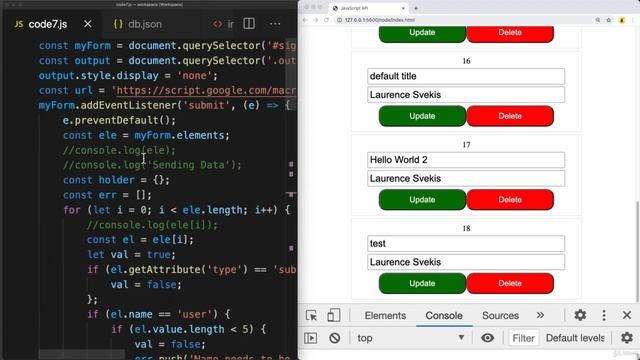Click the 'const holder = {};' line

116,180
